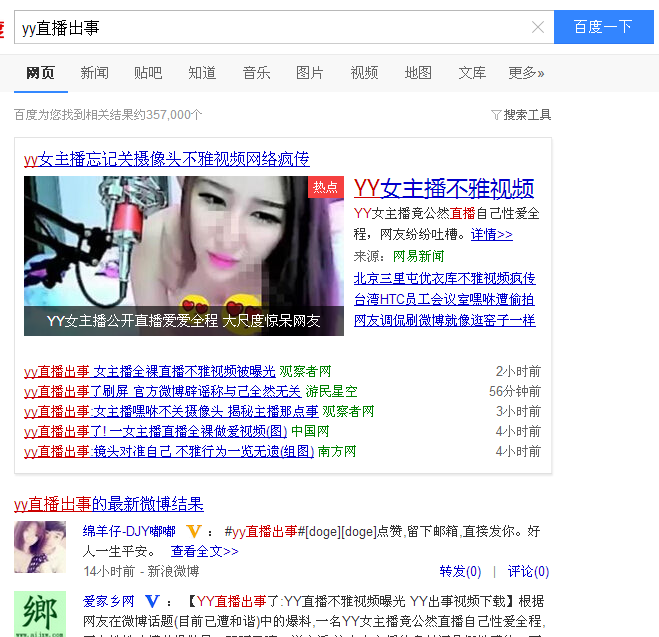The image size is (659, 637).
Task: Click the blue V badge next to 爱家乡网
Action: (x=152, y=601)
